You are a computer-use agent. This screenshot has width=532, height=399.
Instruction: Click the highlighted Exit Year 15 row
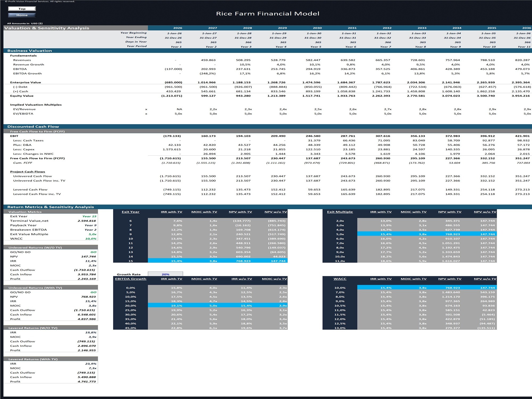click(x=200, y=261)
